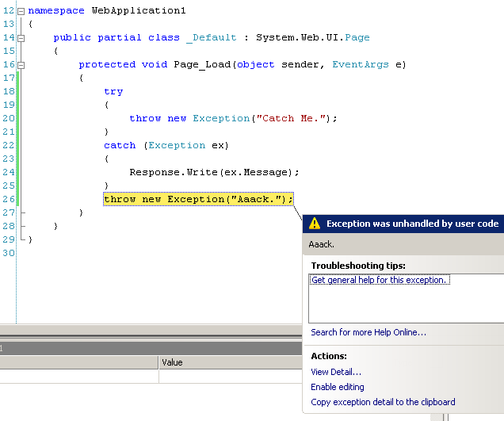Collapse the Page_Load method outline toggle

pyautogui.click(x=21, y=66)
